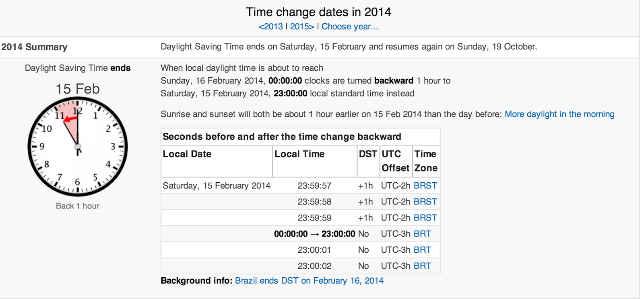The height and width of the screenshot is (299, 644).
Task: Click the Back 1 hour caption
Action: tap(77, 206)
